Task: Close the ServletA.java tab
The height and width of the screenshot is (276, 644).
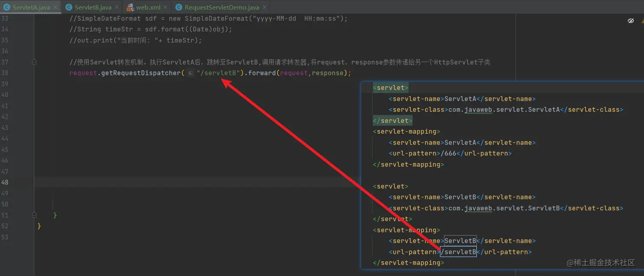Action: point(55,7)
